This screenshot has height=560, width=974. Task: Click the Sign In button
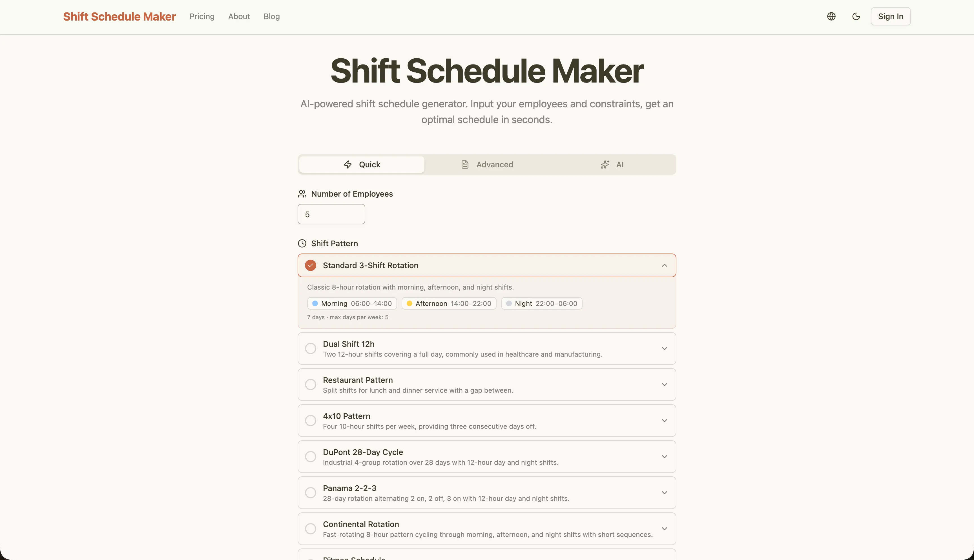click(890, 16)
